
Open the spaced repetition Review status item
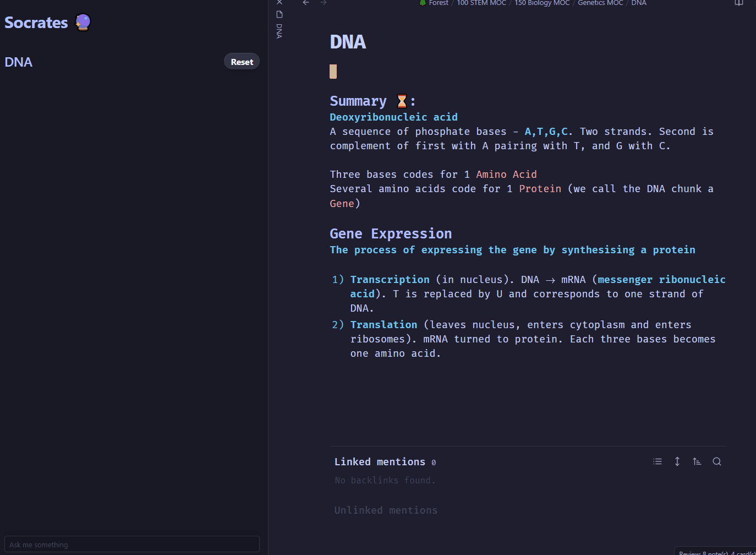(x=716, y=552)
